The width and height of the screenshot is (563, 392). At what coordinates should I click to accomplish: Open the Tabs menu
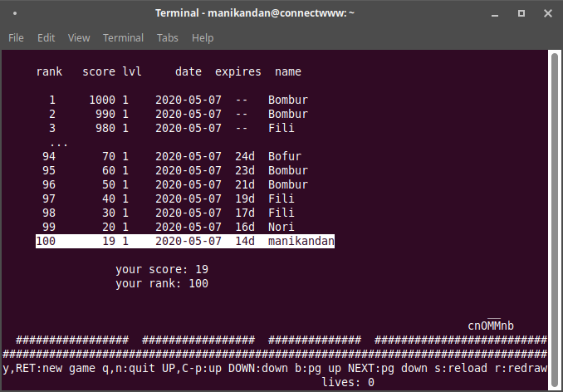(x=167, y=37)
